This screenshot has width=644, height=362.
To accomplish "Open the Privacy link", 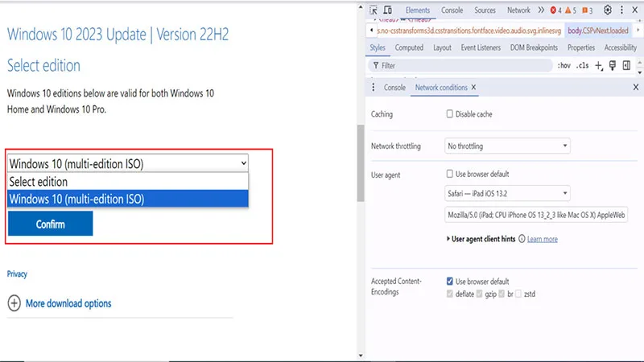I will tap(17, 274).
